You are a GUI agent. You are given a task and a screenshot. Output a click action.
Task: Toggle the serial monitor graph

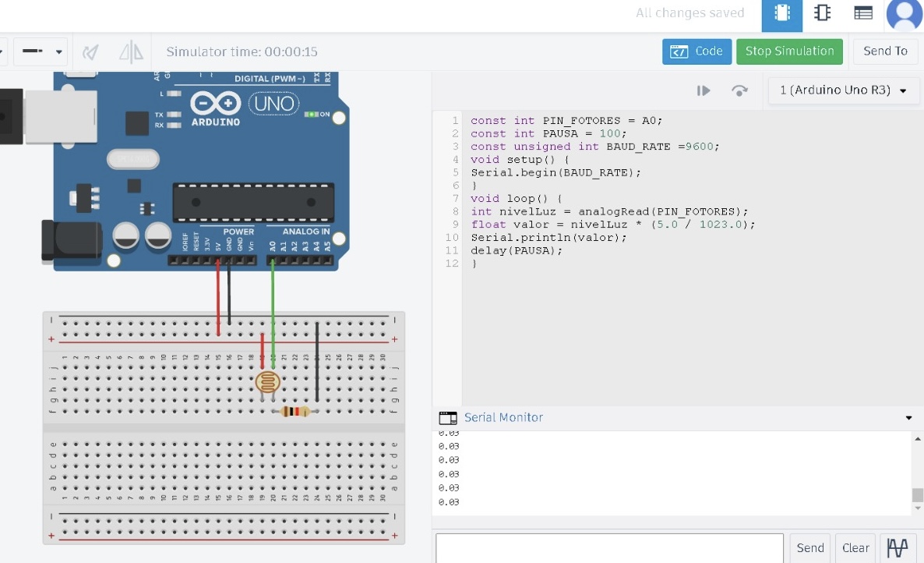point(898,548)
